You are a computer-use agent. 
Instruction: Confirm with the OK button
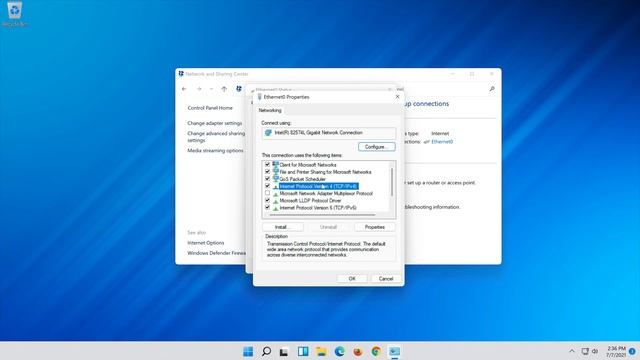352,279
